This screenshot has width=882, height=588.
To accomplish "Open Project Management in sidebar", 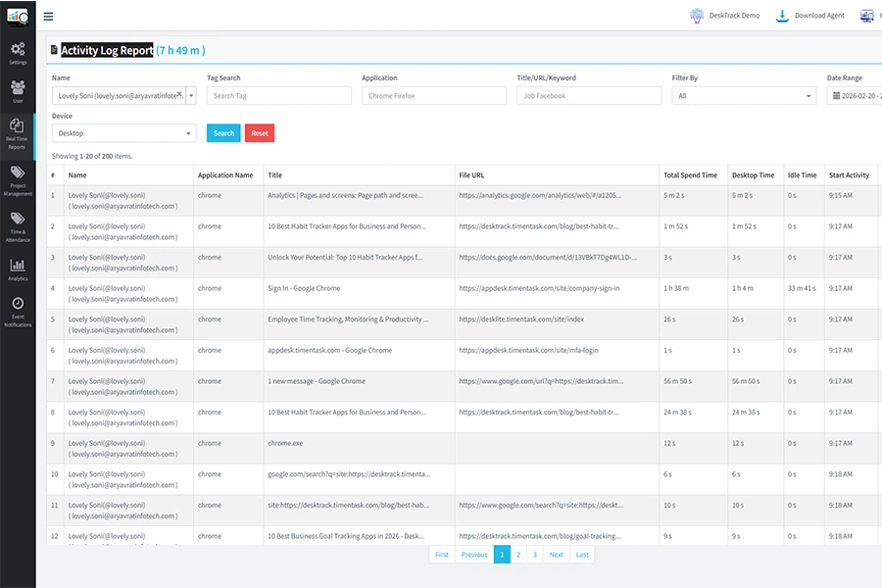I will (x=18, y=179).
